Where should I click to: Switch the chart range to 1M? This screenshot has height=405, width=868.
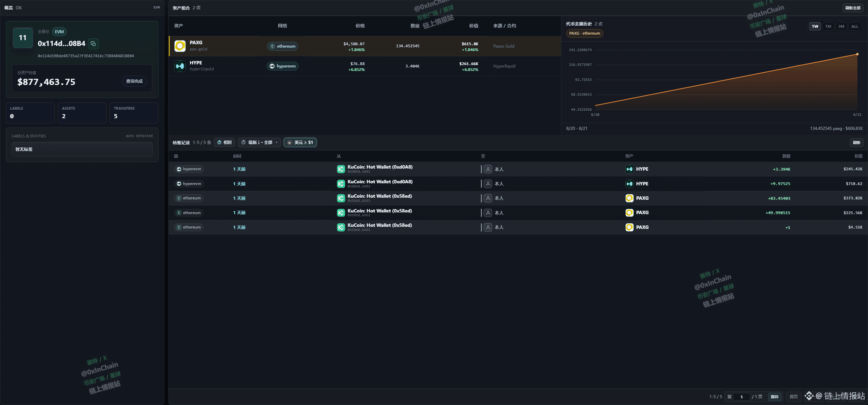coord(828,26)
